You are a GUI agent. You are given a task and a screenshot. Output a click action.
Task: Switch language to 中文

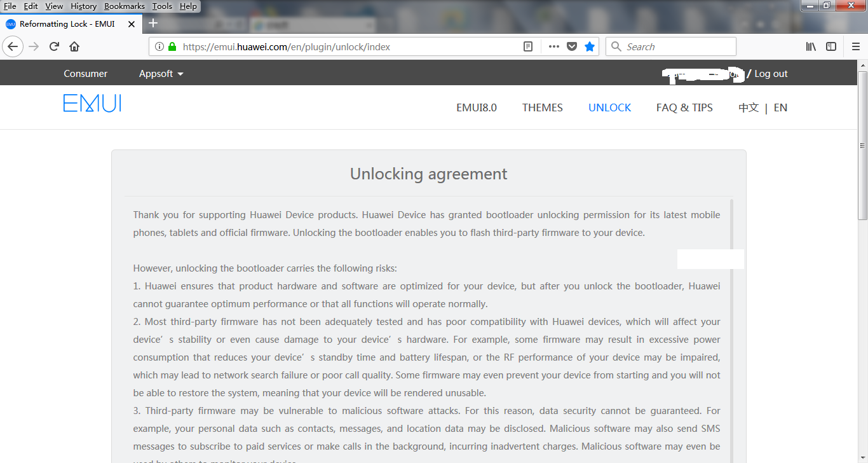click(x=749, y=107)
